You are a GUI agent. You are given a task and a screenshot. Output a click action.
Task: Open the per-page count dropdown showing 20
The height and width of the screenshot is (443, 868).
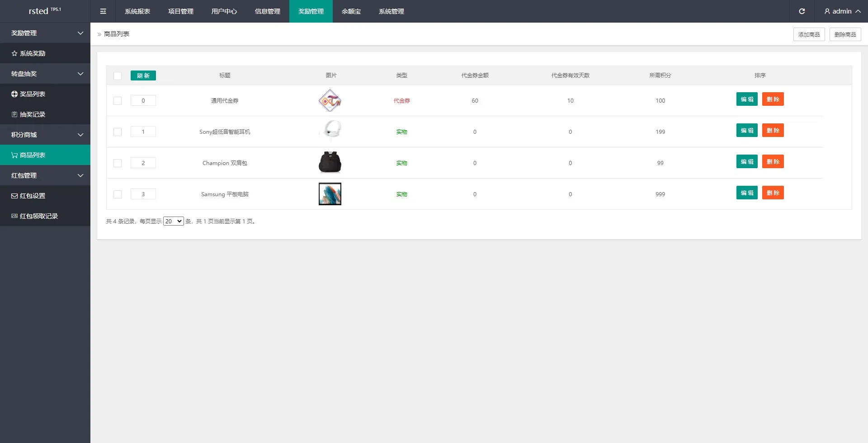point(173,221)
